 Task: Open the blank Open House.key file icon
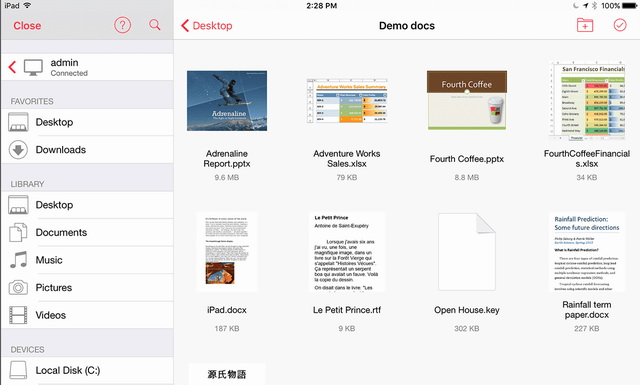click(x=467, y=251)
